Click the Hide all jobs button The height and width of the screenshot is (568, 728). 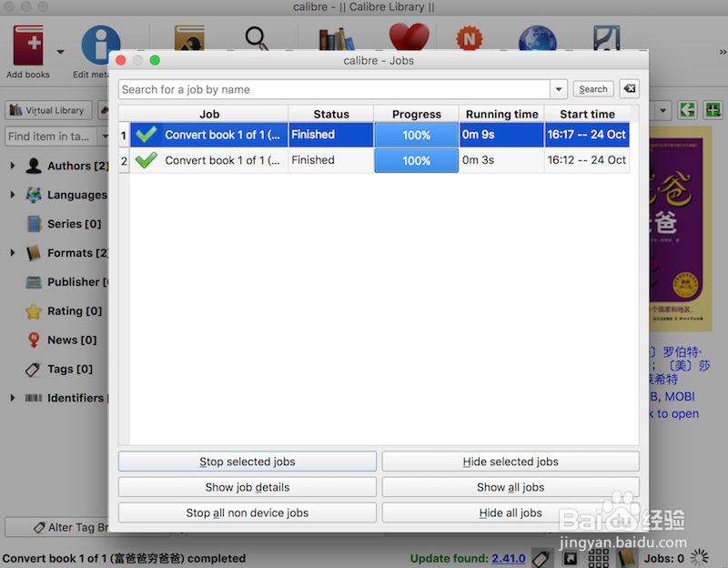(511, 512)
